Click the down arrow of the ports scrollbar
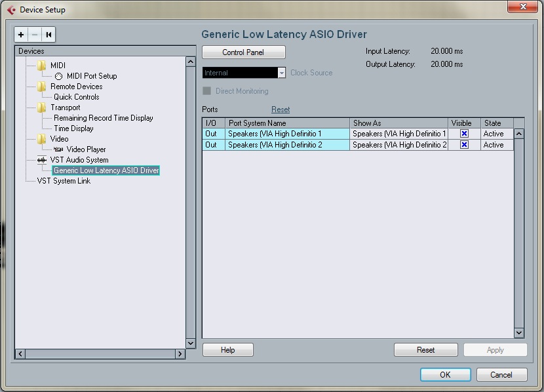This screenshot has height=392, width=544. 519,334
